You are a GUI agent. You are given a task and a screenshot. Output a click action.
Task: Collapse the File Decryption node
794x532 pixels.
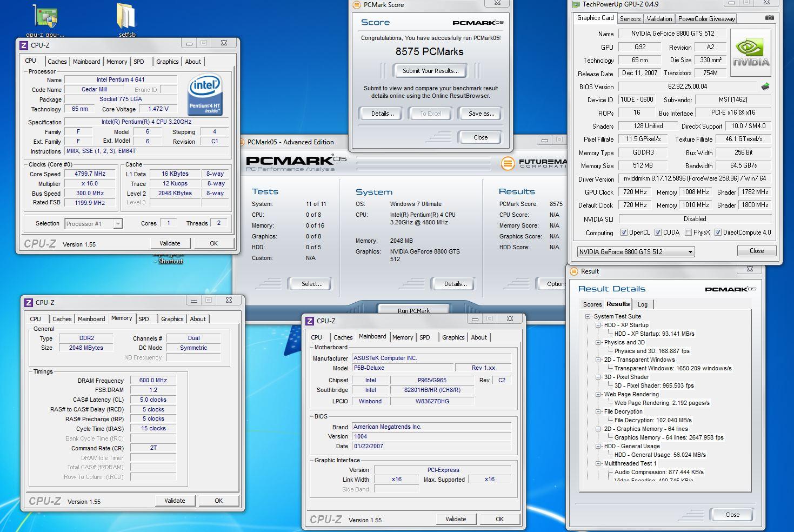coord(598,411)
